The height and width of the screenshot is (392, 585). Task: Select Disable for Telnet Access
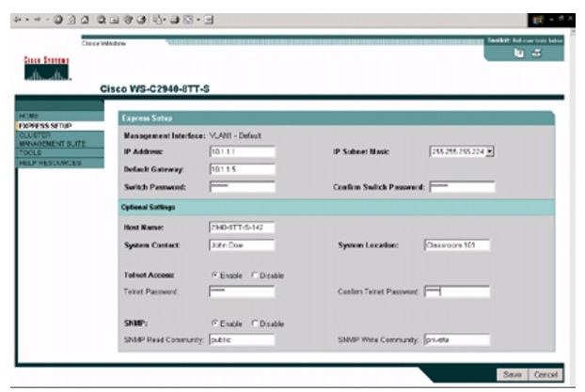255,274
